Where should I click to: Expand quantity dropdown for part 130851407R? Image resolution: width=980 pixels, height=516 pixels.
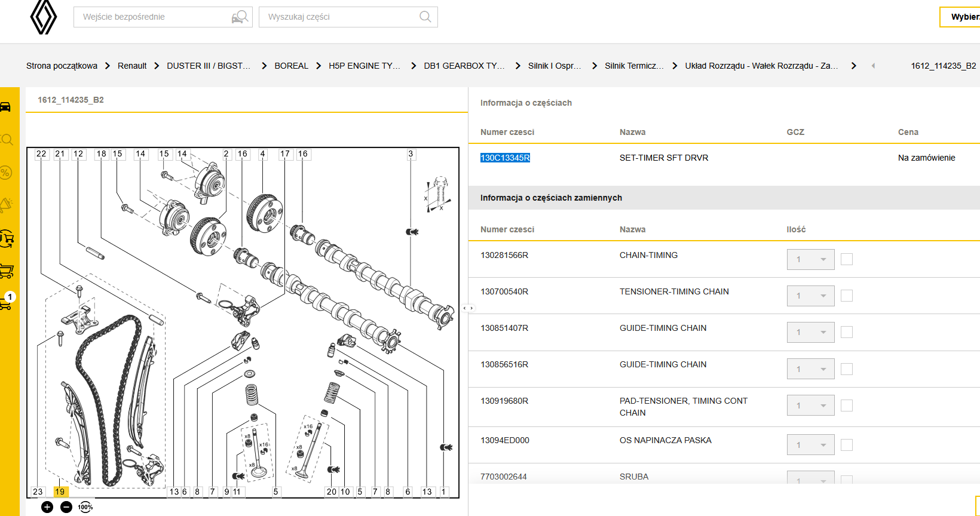(810, 332)
